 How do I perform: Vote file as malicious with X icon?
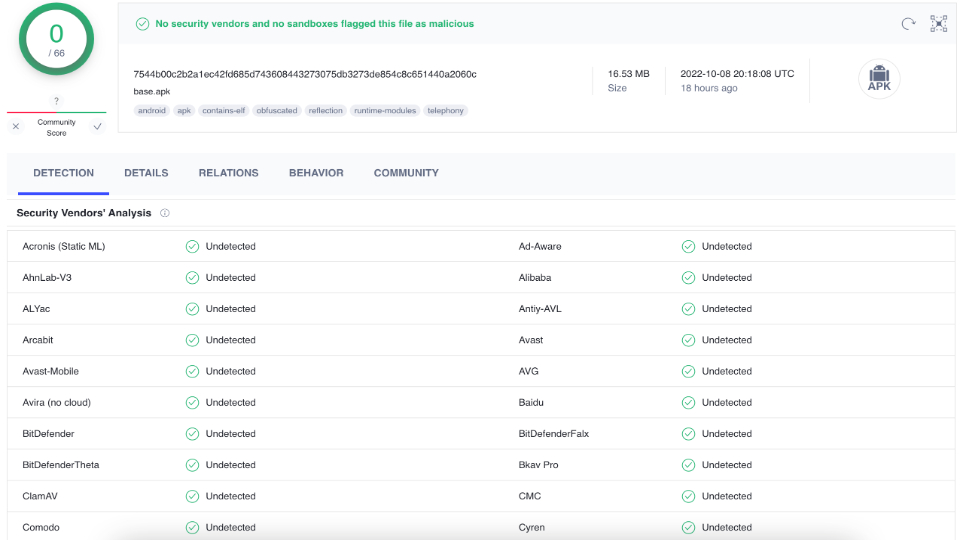point(16,127)
